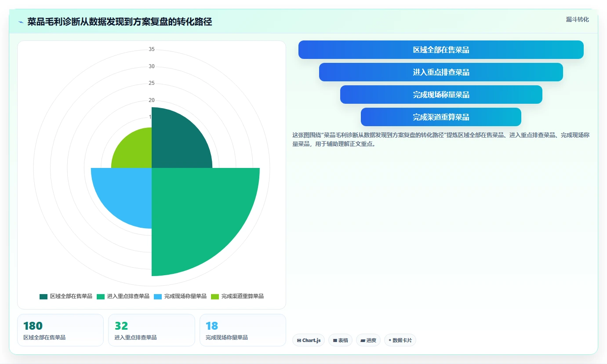
Task: Click the Chart.js tag
Action: [309, 340]
